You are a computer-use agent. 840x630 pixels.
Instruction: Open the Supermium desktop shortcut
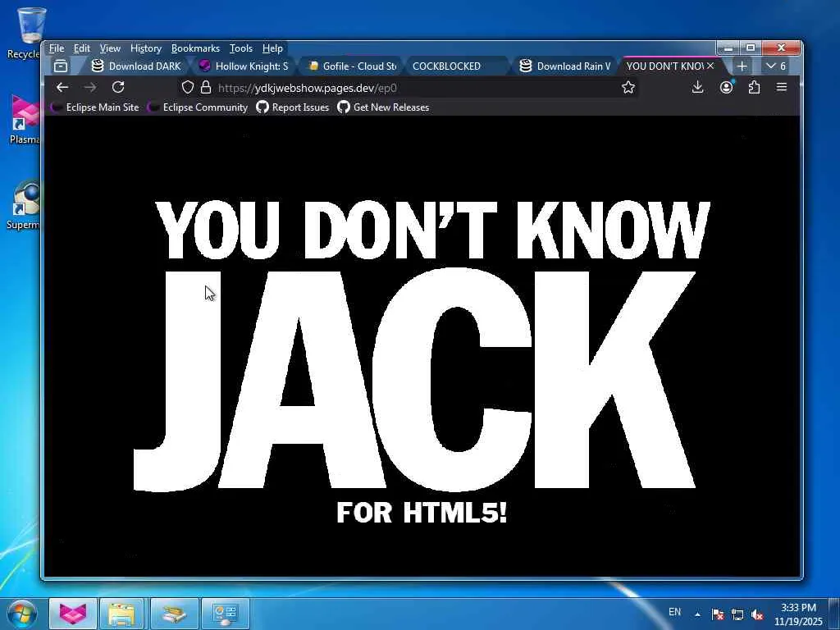[x=24, y=205]
